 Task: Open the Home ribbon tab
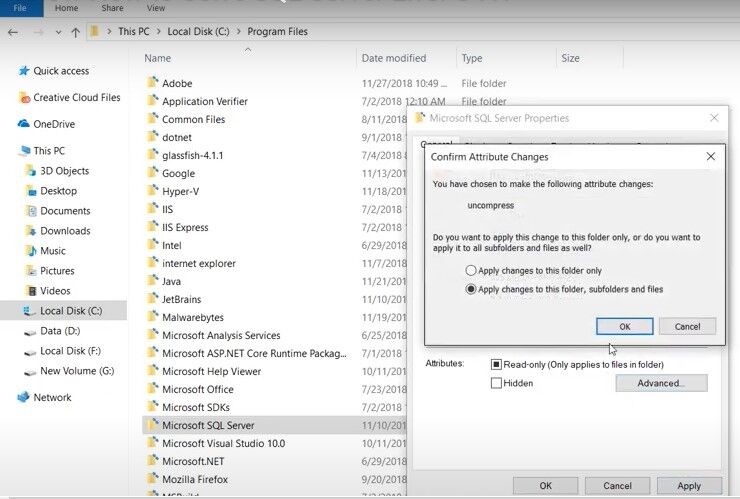point(67,8)
